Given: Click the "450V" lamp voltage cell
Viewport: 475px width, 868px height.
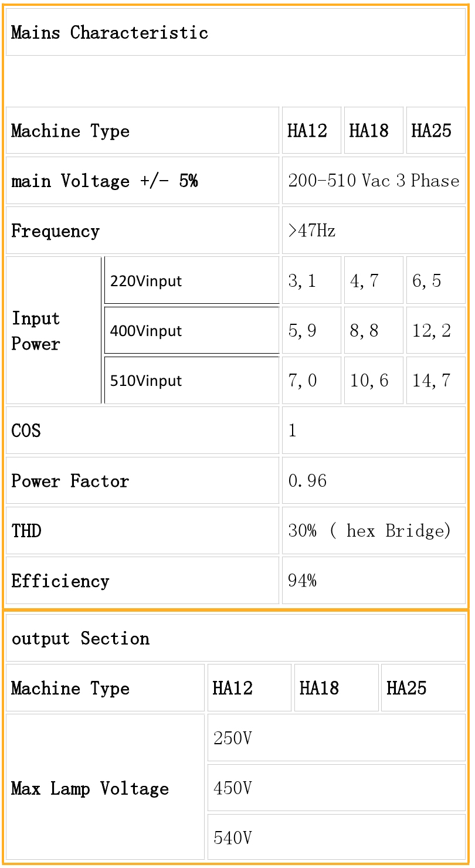Looking at the screenshot, I should coord(336,788).
